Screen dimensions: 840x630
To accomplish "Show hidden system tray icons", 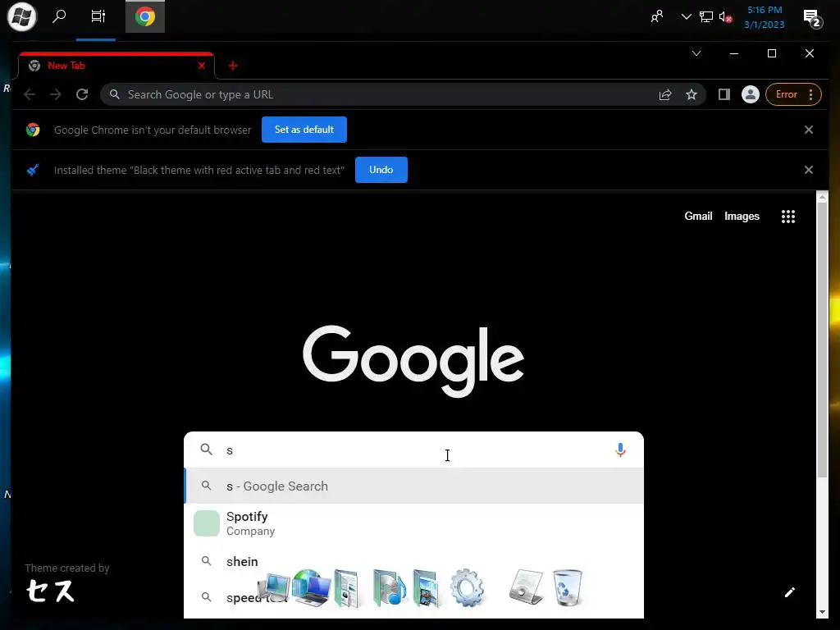I will click(x=686, y=16).
